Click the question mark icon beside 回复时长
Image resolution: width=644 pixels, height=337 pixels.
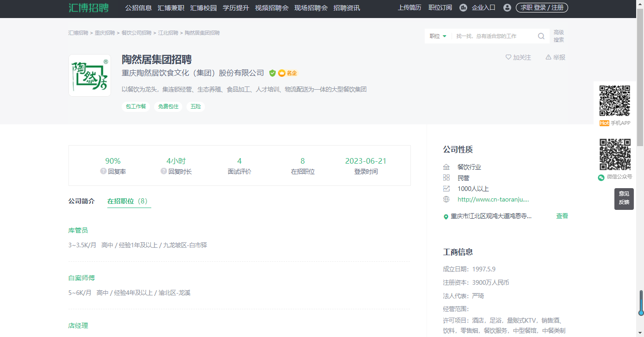pyautogui.click(x=164, y=171)
